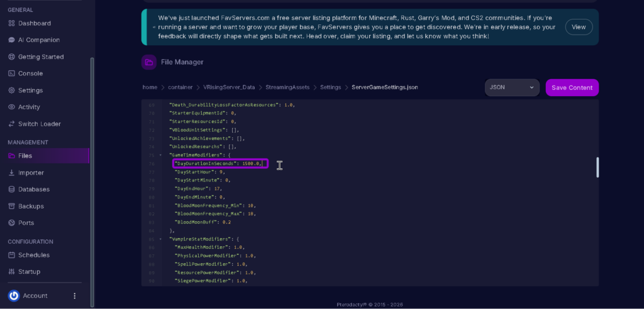Open FavServers via the View button
Screen dimensions: 644x309
click(x=579, y=27)
